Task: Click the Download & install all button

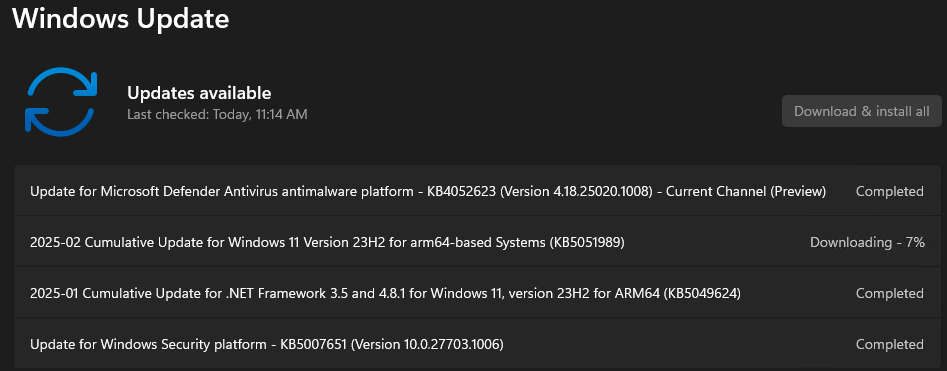Action: pos(862,111)
